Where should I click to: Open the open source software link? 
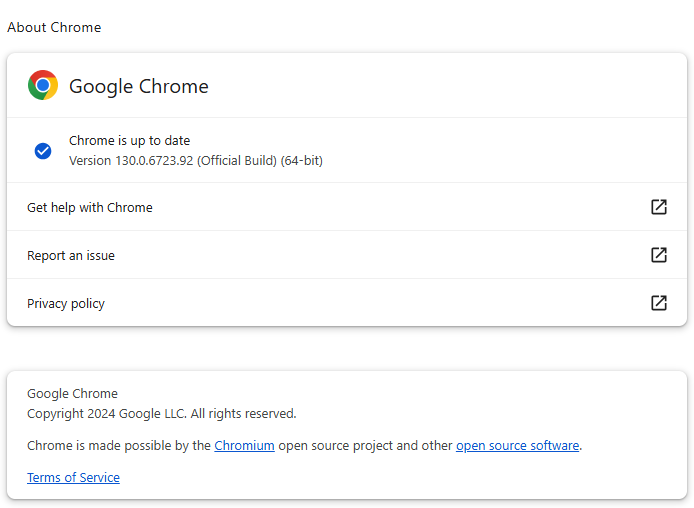coord(517,446)
